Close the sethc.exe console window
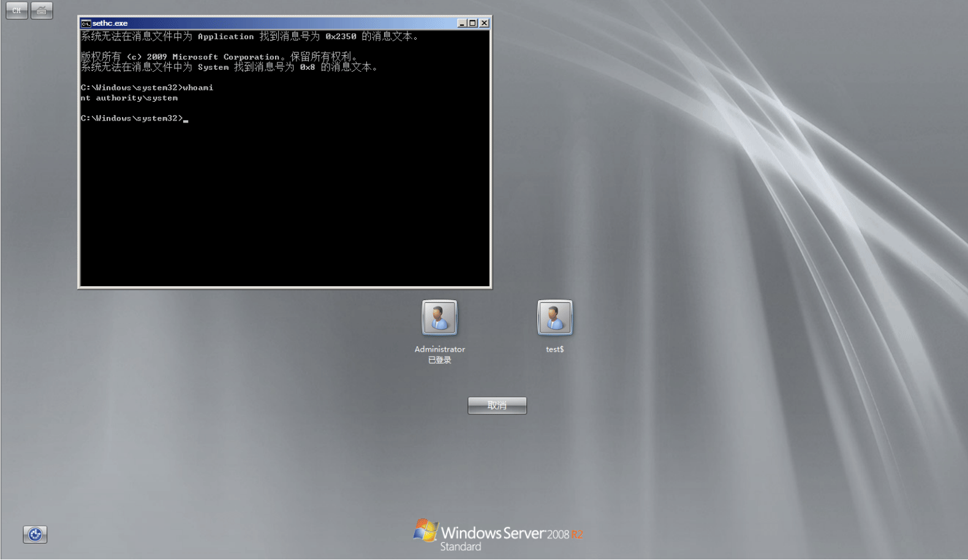The image size is (968, 560). (x=484, y=23)
